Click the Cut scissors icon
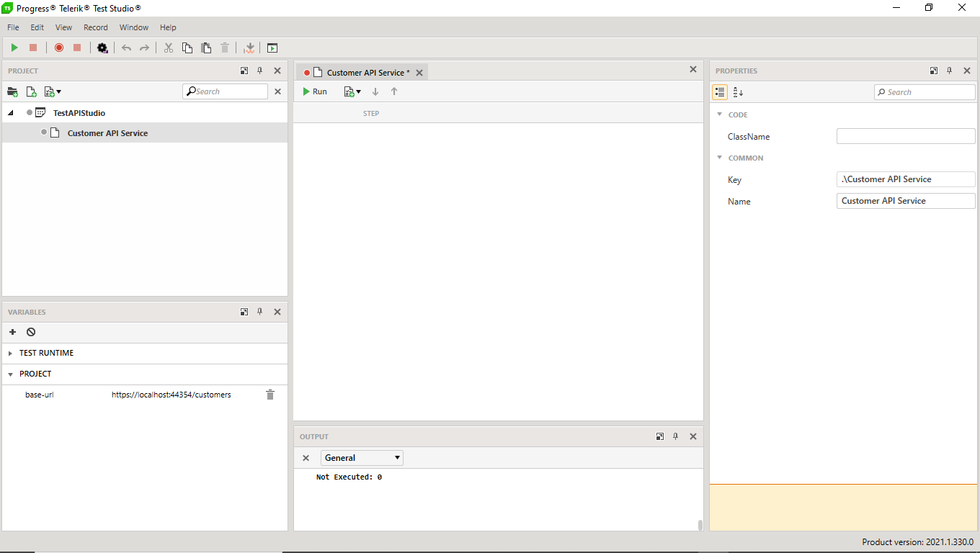980x553 pixels. tap(169, 48)
